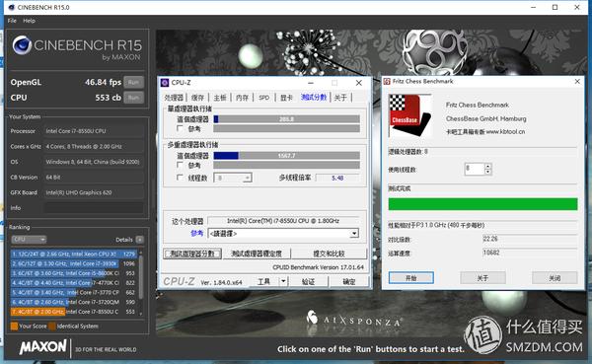The width and height of the screenshot is (592, 364).
Task: Select ranking entry 6C/12T Core i7-3930K
Action: pyautogui.click(x=74, y=263)
